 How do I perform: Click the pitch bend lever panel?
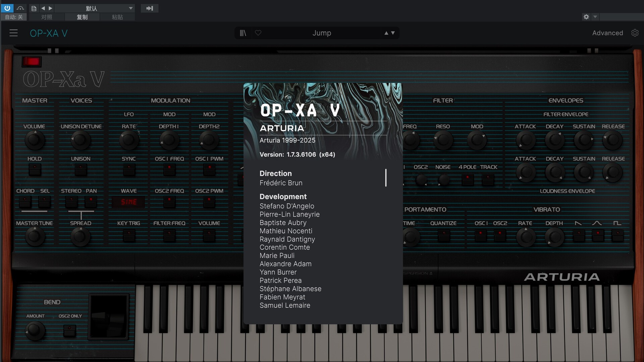tap(109, 317)
